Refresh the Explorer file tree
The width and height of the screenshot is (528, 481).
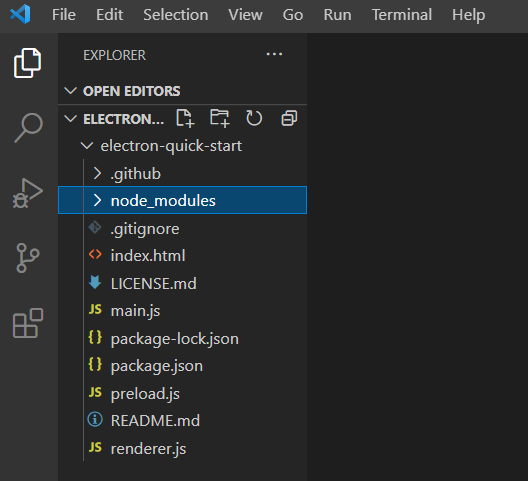(x=254, y=118)
